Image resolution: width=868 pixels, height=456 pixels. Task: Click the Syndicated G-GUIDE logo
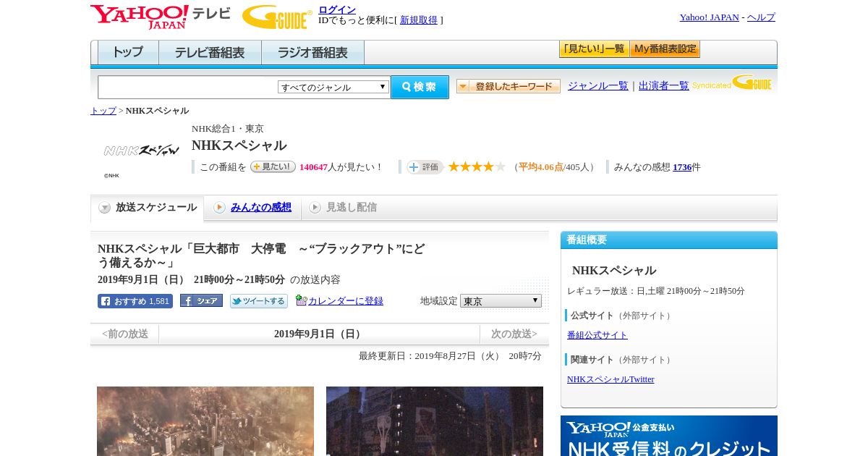coord(732,83)
